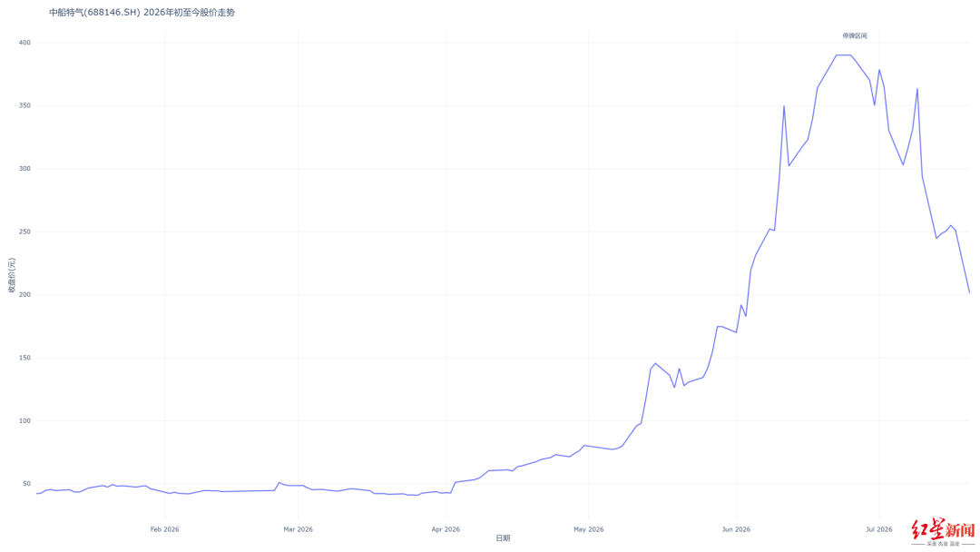Click the y-axis value 300
This screenshot has width=980, height=552.
(x=24, y=169)
